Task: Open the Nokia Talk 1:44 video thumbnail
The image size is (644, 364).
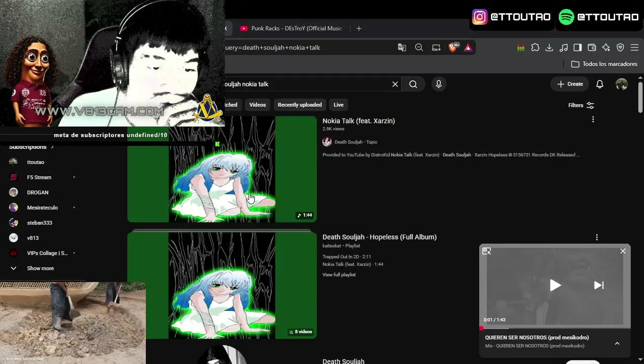Action: (222, 169)
